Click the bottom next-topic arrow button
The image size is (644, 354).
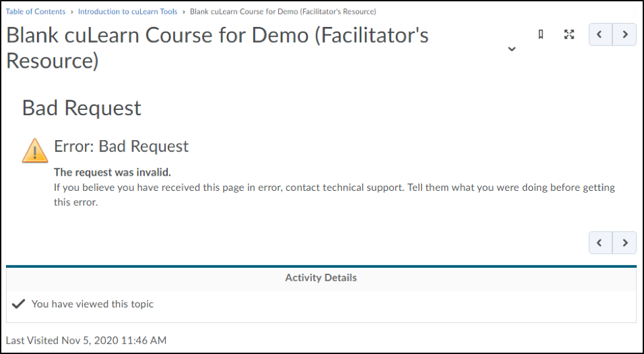624,243
